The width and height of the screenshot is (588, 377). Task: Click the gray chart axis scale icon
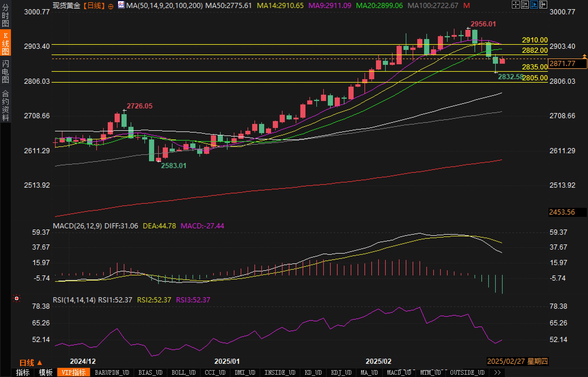click(525, 5)
